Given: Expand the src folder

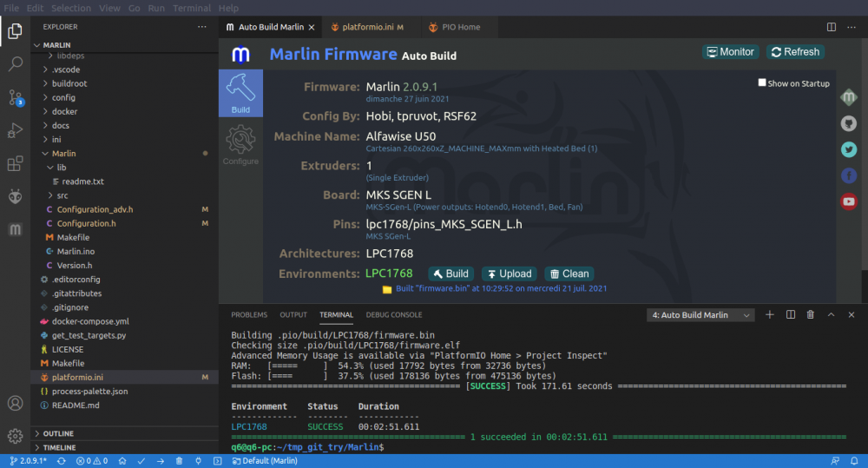Looking at the screenshot, I should (x=126, y=195).
